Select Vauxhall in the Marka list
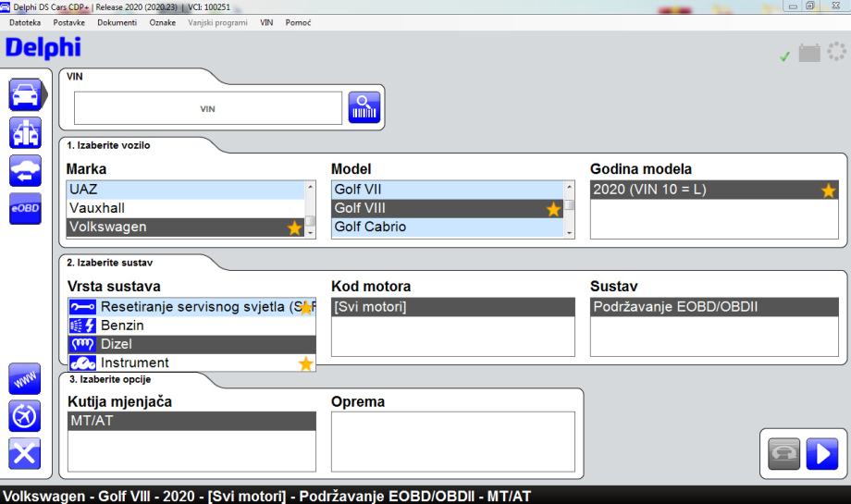The image size is (851, 504). [186, 208]
